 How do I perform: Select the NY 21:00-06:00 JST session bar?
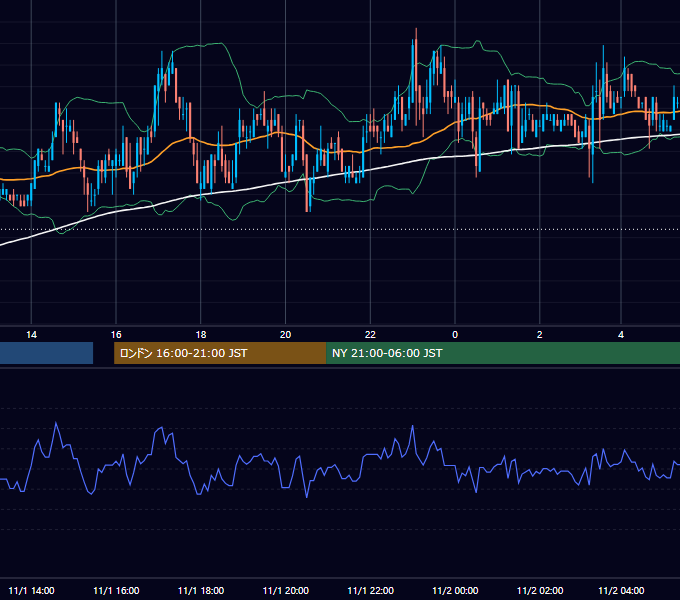503,353
